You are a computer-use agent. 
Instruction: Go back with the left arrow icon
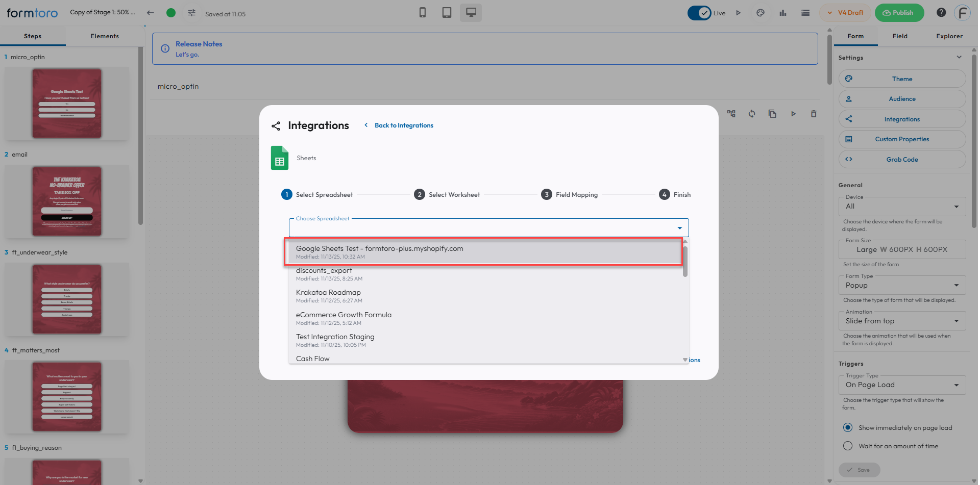(x=150, y=13)
